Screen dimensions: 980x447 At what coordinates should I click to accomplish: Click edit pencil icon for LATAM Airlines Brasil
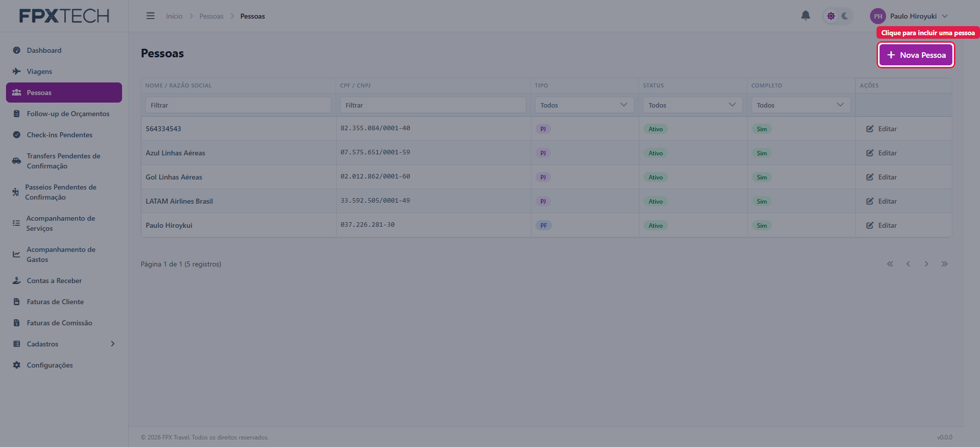coord(870,201)
